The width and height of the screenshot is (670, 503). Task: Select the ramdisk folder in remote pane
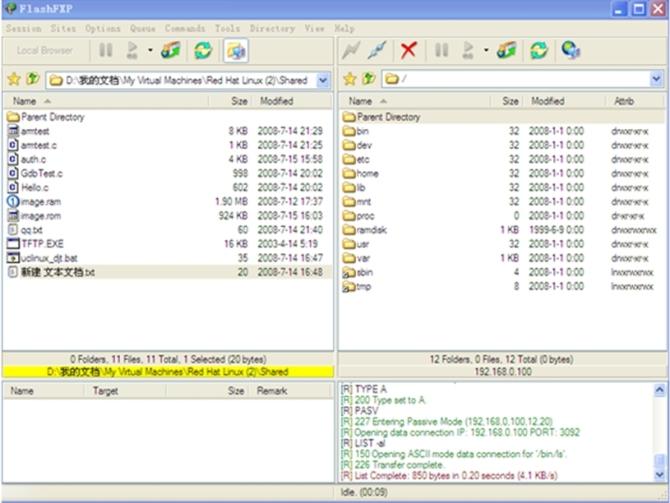370,229
